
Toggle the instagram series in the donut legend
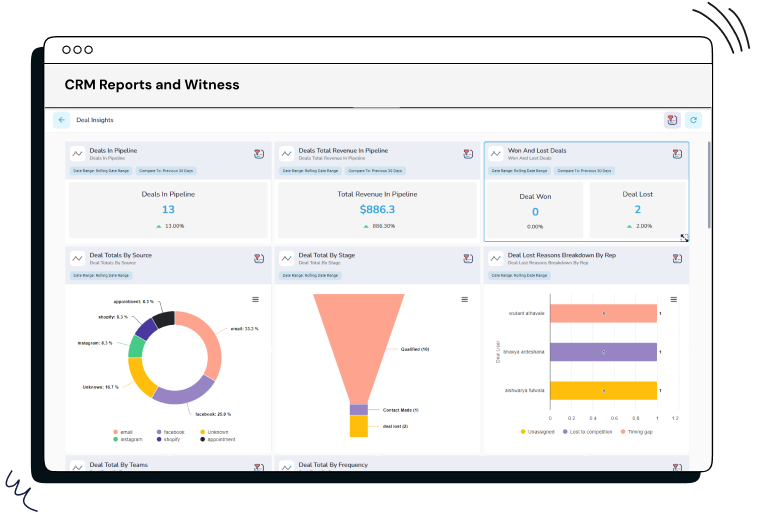[128, 439]
